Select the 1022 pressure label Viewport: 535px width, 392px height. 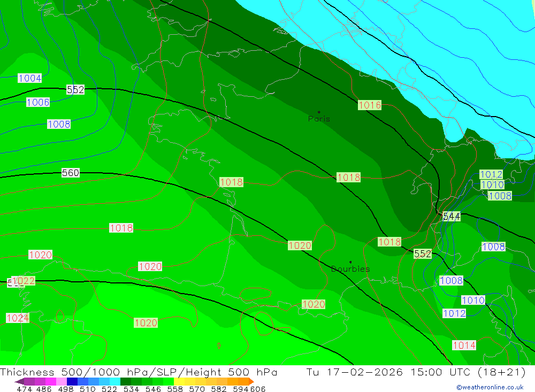coord(24,281)
